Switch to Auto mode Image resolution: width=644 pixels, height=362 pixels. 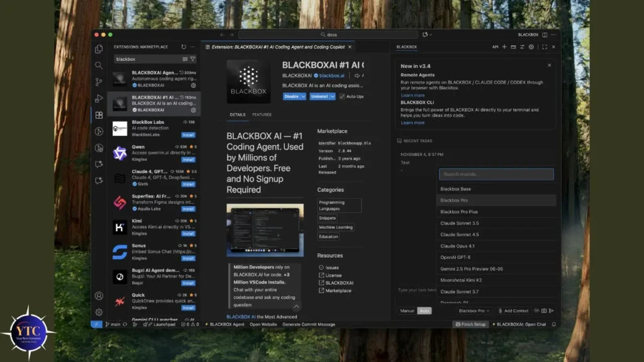(x=425, y=310)
